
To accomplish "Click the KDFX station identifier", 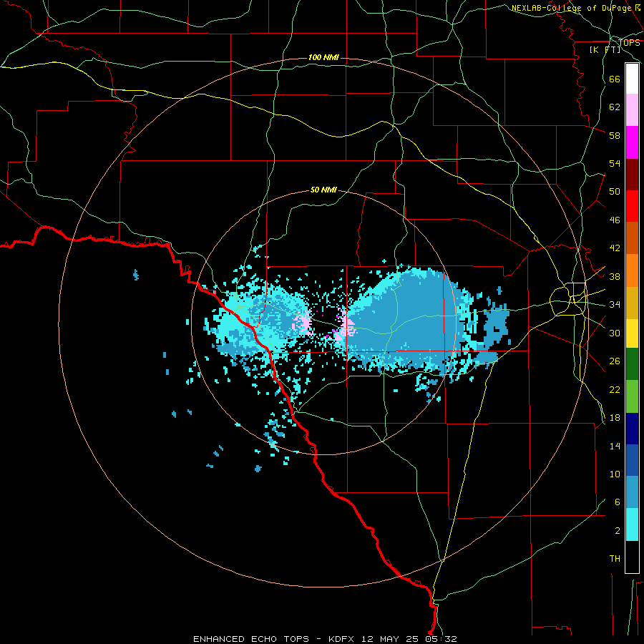I will [341, 639].
